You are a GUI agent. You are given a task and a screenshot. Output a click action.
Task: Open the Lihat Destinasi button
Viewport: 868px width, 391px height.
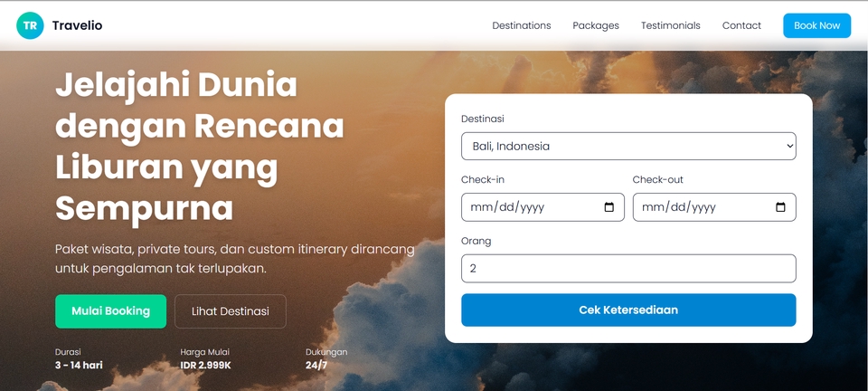[x=230, y=311]
